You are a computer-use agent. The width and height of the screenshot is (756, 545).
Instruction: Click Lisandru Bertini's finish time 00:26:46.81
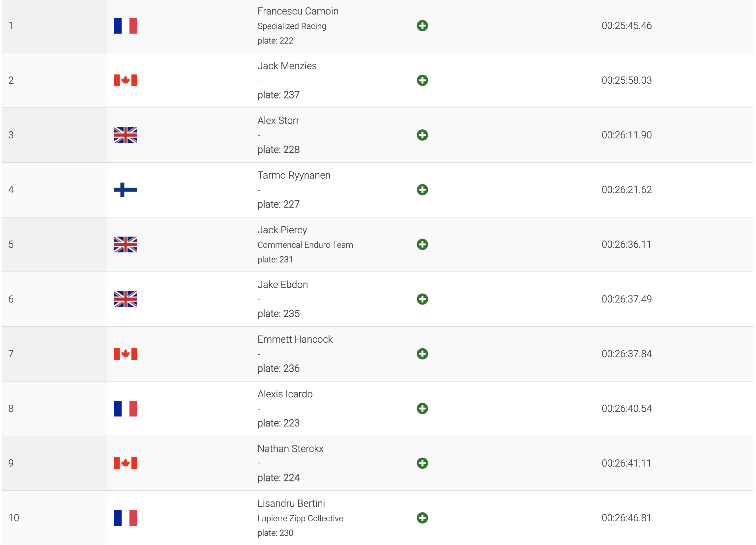(x=626, y=518)
